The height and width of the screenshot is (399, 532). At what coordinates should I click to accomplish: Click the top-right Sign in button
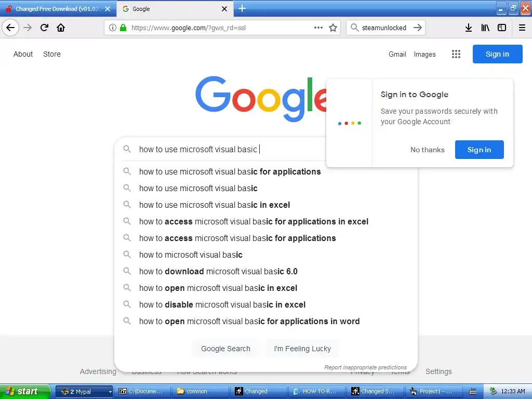pos(497,54)
